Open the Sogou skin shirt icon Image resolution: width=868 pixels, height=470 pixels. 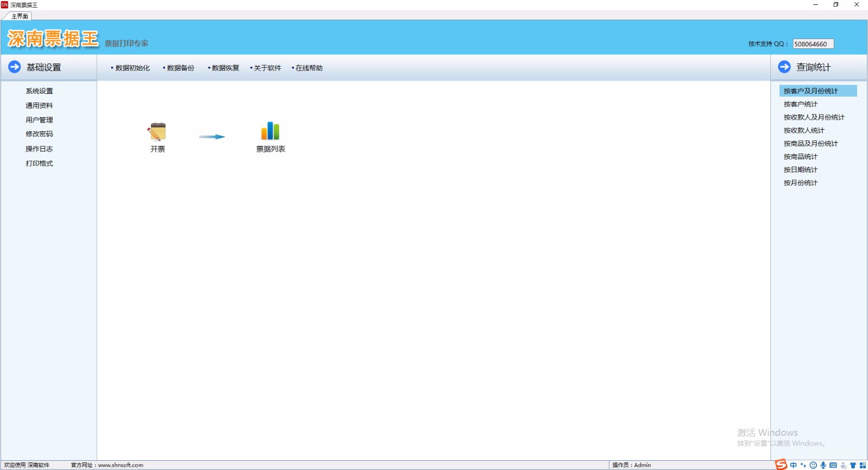tap(853, 465)
